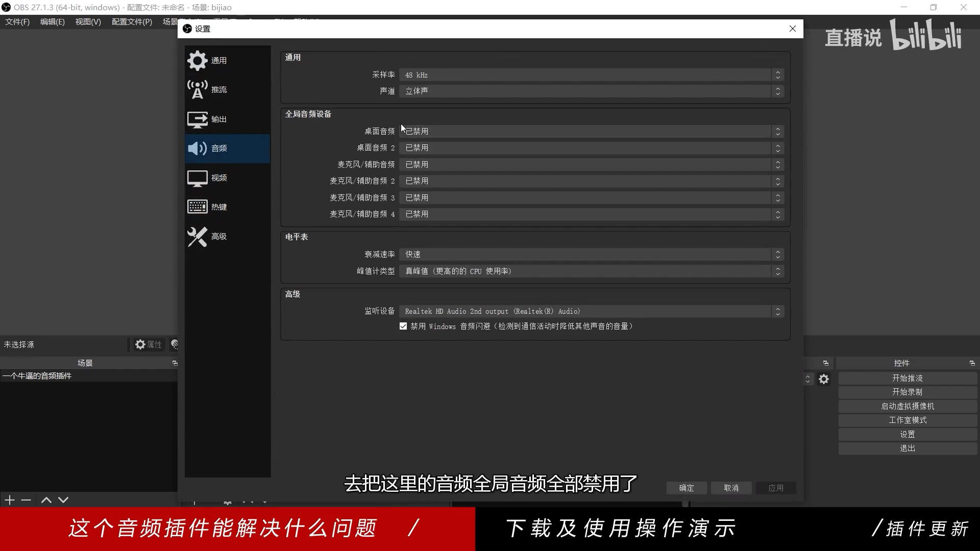The width and height of the screenshot is (980, 551).
Task: Open the File (文件) menu
Action: point(17,22)
